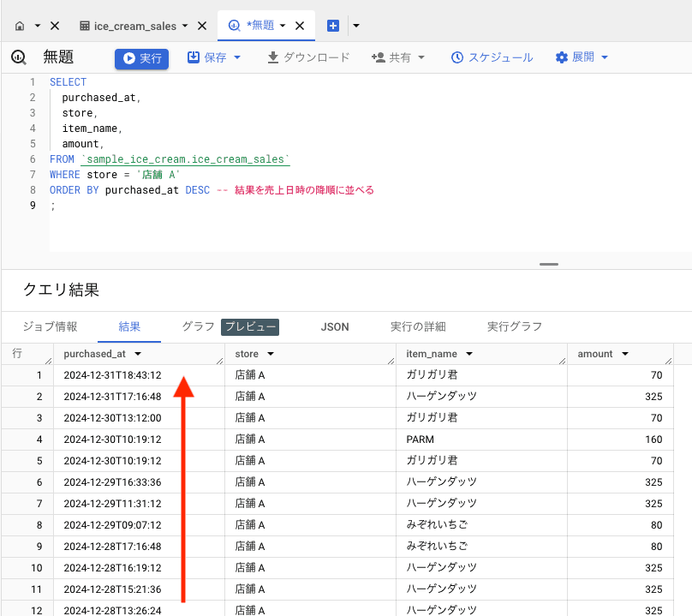Click the 保存 save button

(214, 57)
